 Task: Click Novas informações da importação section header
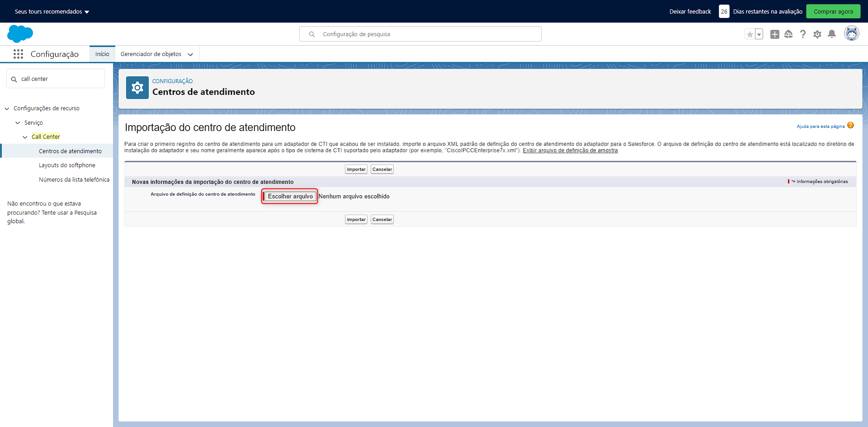tap(212, 182)
